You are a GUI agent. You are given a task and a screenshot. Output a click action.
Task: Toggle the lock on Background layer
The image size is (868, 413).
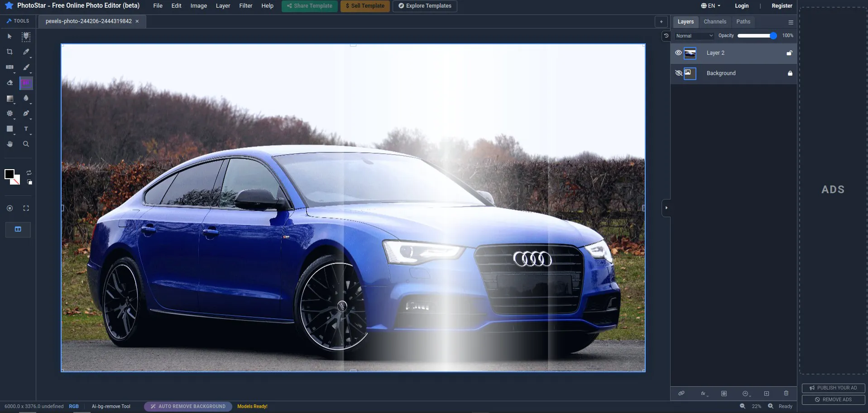click(790, 73)
